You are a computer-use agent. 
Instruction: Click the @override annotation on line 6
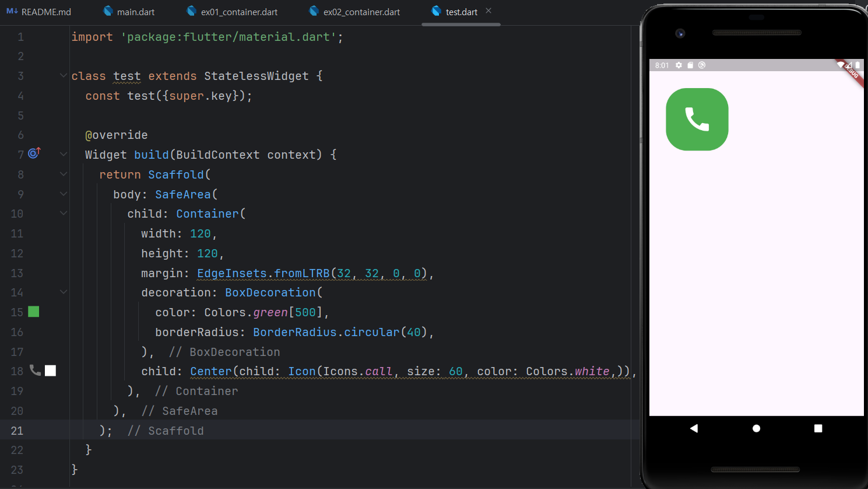pyautogui.click(x=117, y=135)
